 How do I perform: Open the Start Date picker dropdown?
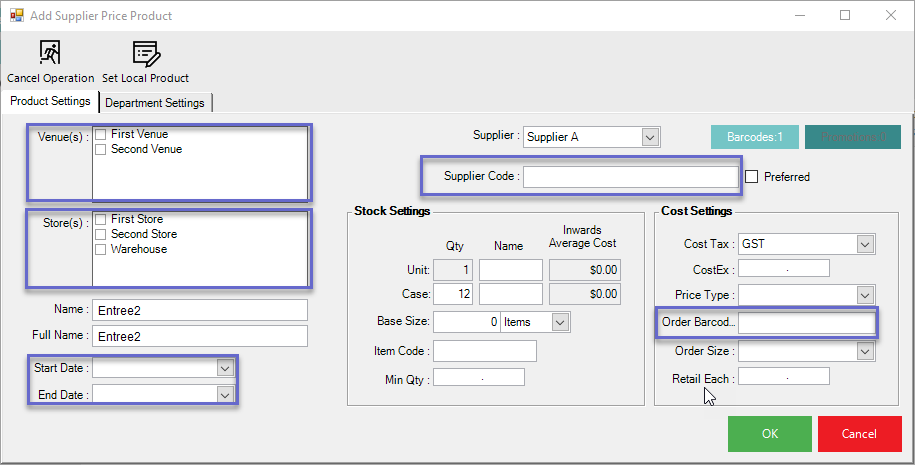click(x=223, y=368)
